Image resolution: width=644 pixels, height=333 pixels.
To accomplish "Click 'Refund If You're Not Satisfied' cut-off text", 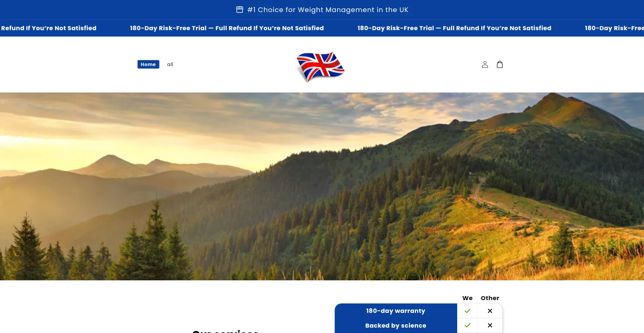I will [48, 28].
